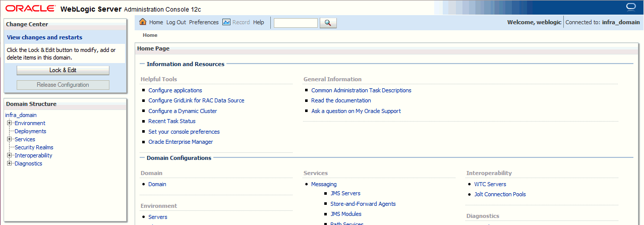Click View changes and restarts link

tap(44, 37)
